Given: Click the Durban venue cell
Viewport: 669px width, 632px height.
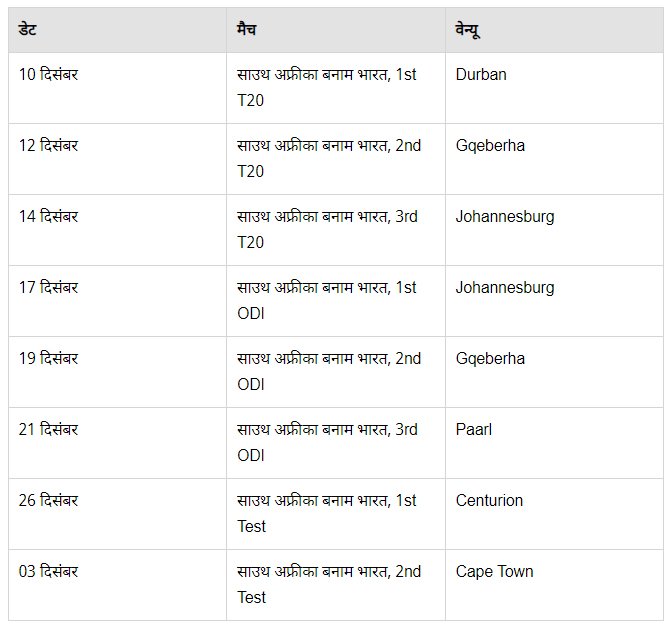Looking at the screenshot, I should pyautogui.click(x=554, y=88).
